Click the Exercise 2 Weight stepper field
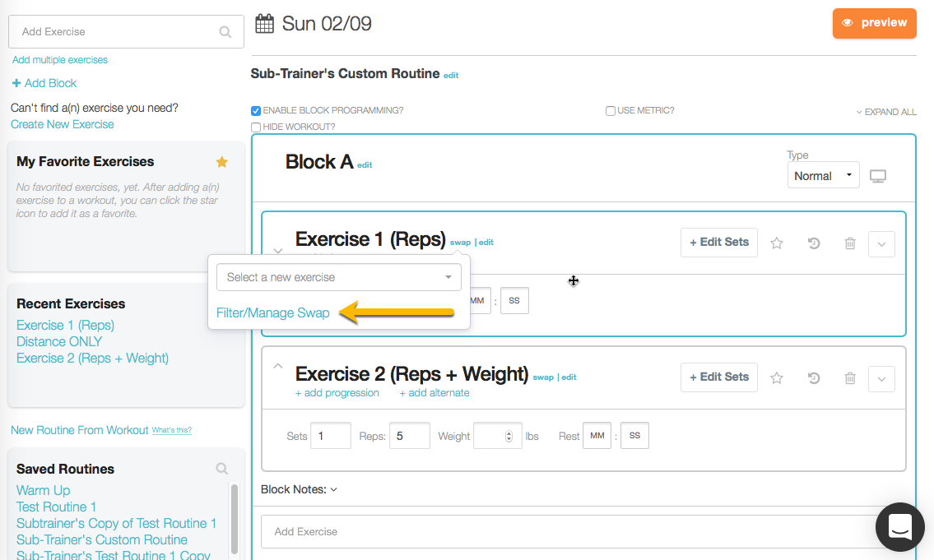The width and height of the screenshot is (934, 560). (498, 436)
